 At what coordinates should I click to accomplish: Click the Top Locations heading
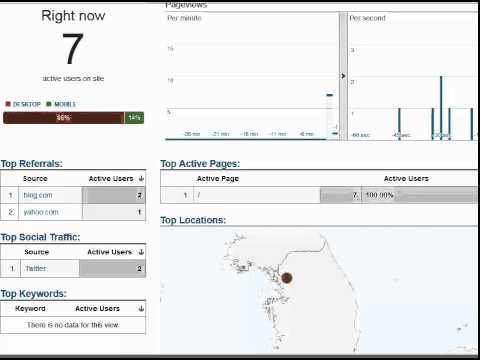193,220
